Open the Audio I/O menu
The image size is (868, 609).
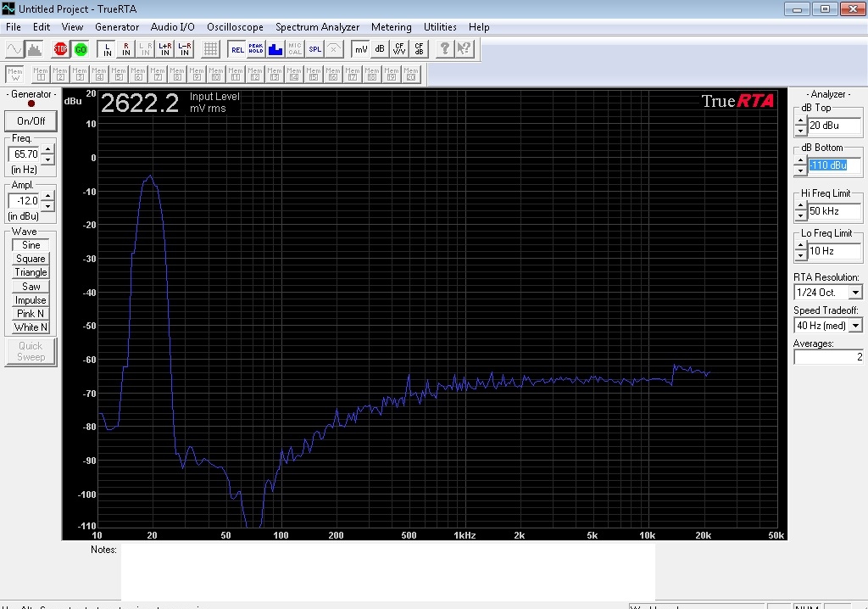(x=173, y=27)
